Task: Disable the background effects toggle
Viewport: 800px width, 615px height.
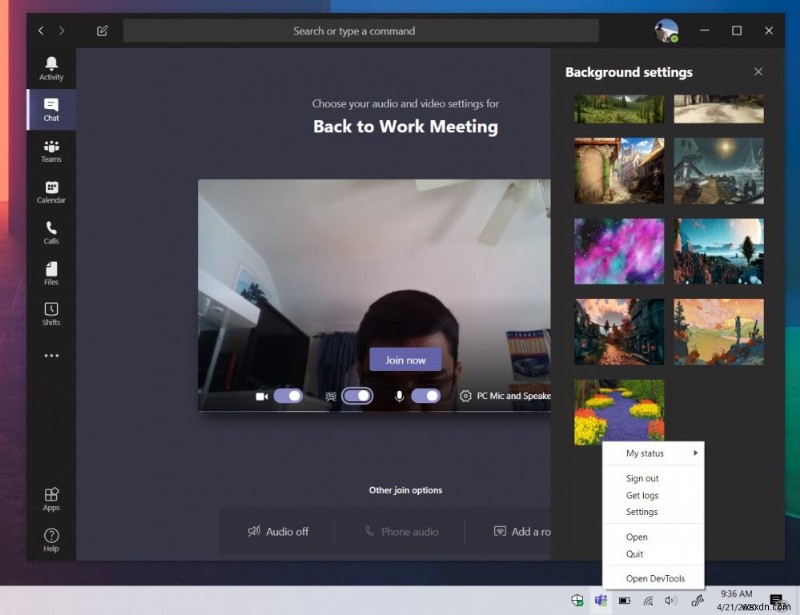Action: [358, 396]
